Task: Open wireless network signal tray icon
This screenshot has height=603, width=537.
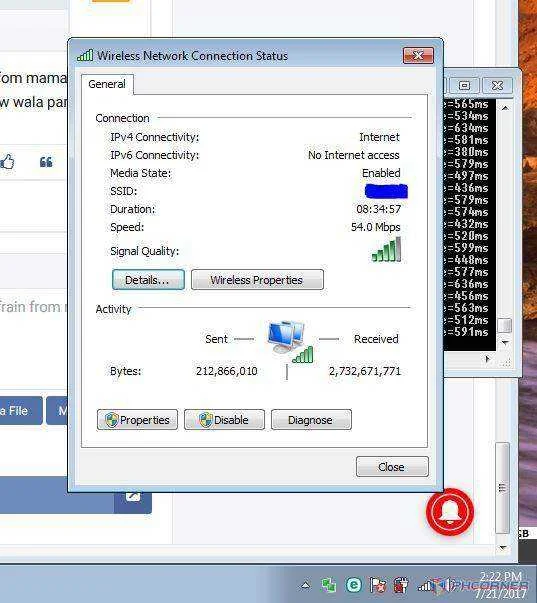Action: pos(425,585)
